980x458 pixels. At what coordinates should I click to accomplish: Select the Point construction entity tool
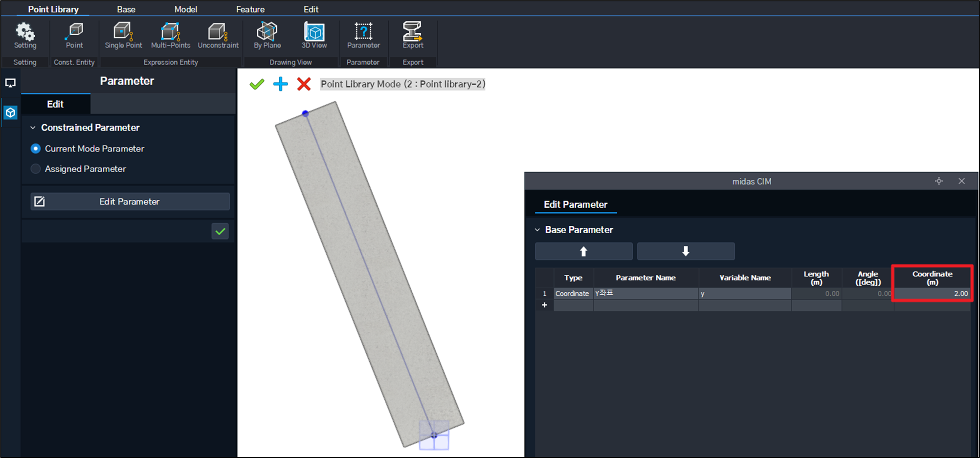coord(74,36)
